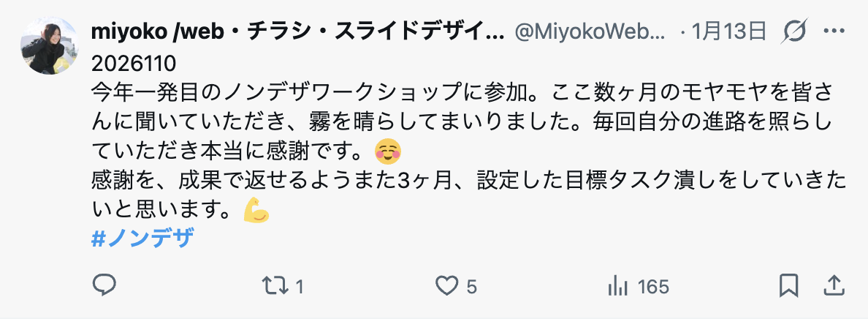Follow the #ノンデザ hashtag link
Viewport: 868px width, 319px height.
(142, 239)
